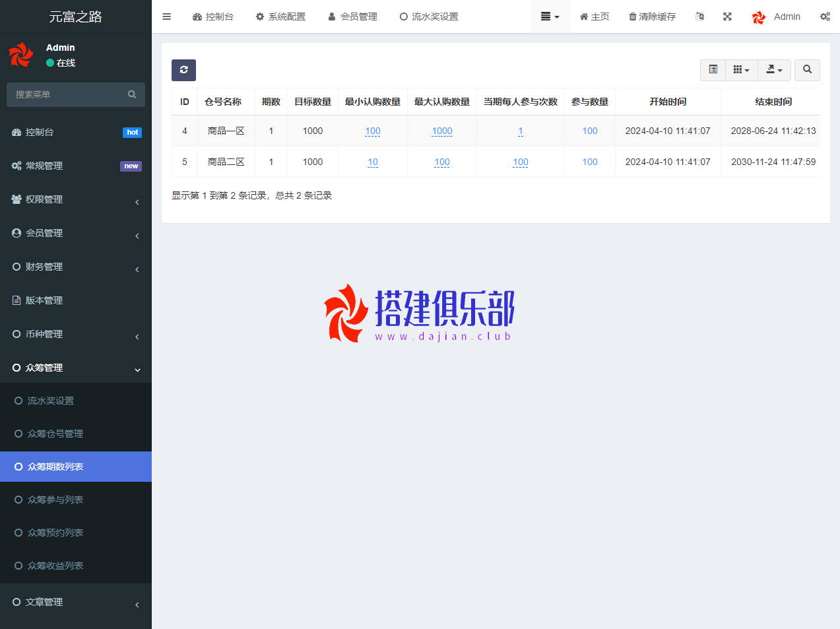Viewport: 840px width, 629px height.
Task: Open the table search magnifier button
Action: coord(807,70)
